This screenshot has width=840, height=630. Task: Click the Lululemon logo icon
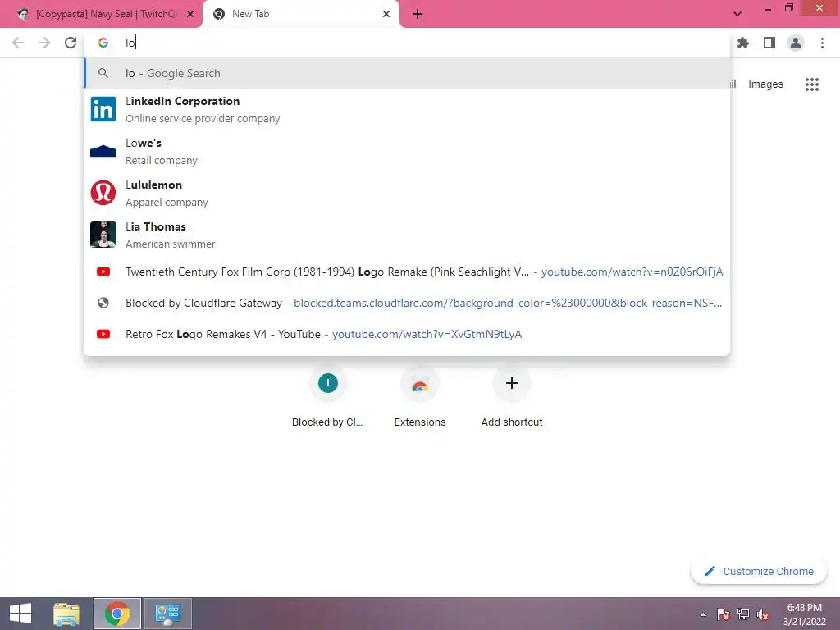(x=103, y=193)
